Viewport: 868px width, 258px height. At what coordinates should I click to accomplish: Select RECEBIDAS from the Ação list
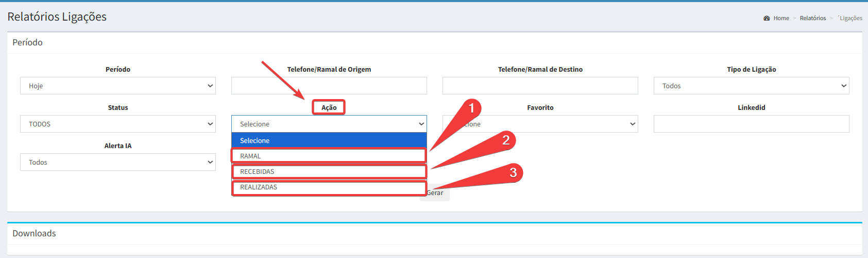click(329, 171)
